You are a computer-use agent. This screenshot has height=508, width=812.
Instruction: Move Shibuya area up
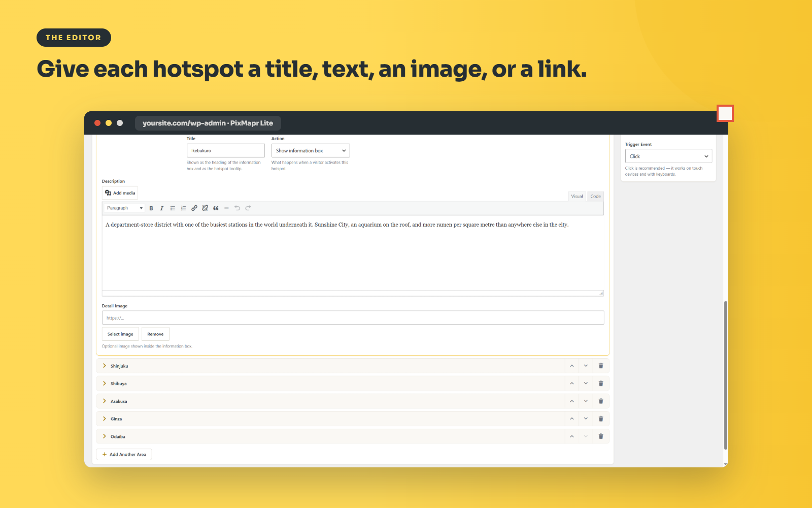tap(572, 384)
